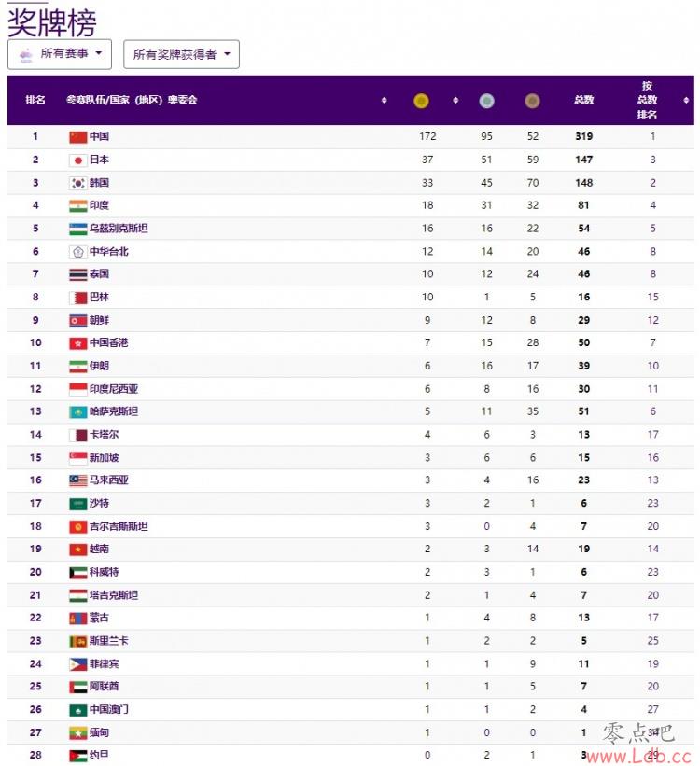Sort using arrows right of gold medal
Image resolution: width=700 pixels, height=766 pixels.
click(455, 100)
